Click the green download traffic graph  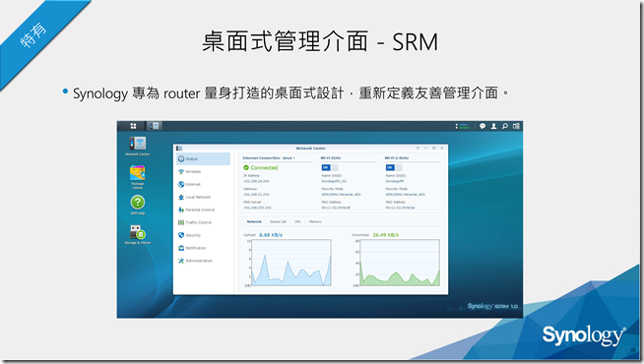[x=400, y=263]
